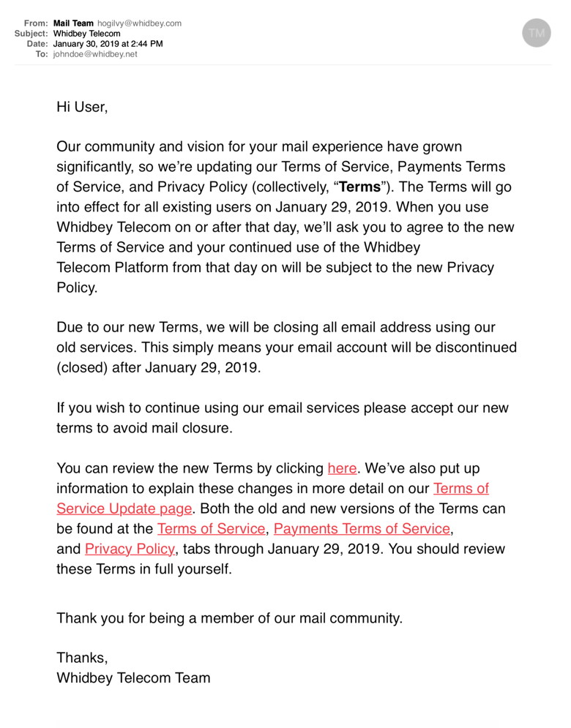571x728 pixels.
Task: Click the Terms of Service link after "found at the"
Action: pos(211,528)
